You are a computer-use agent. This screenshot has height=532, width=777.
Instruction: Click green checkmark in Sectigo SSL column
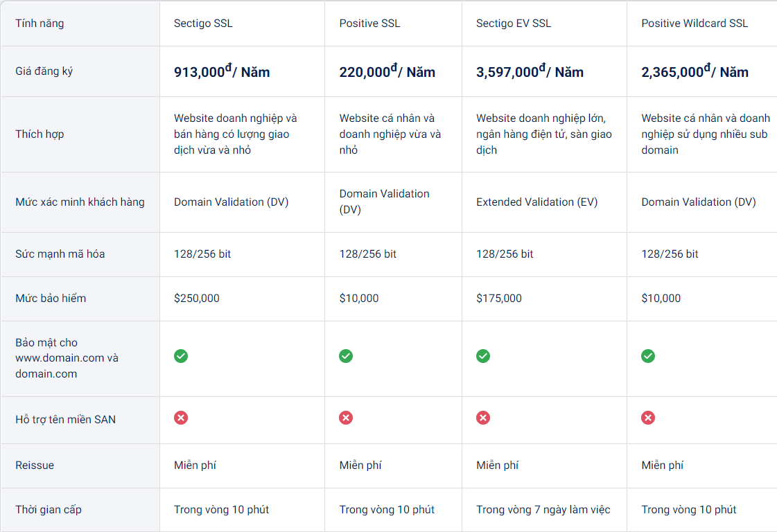click(181, 356)
